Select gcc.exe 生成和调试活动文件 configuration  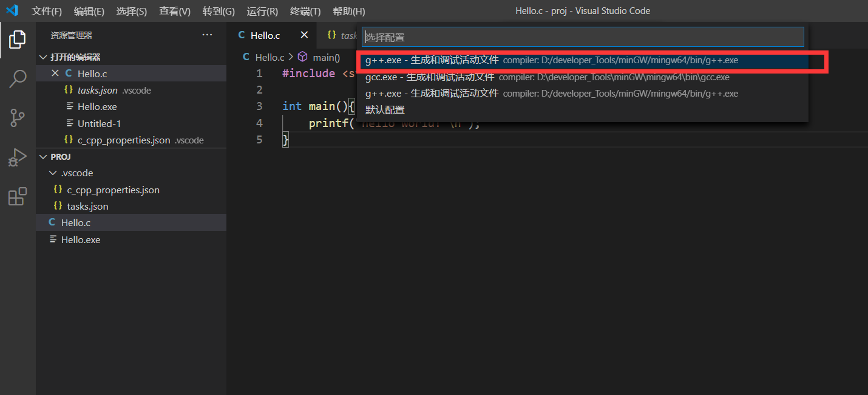click(x=582, y=77)
